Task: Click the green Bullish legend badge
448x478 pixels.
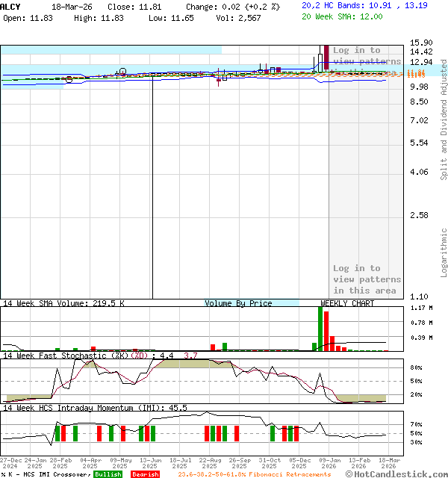Action: (x=108, y=474)
